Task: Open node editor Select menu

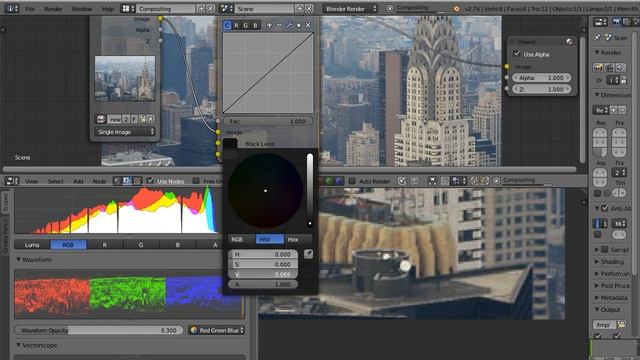Action: [x=56, y=181]
